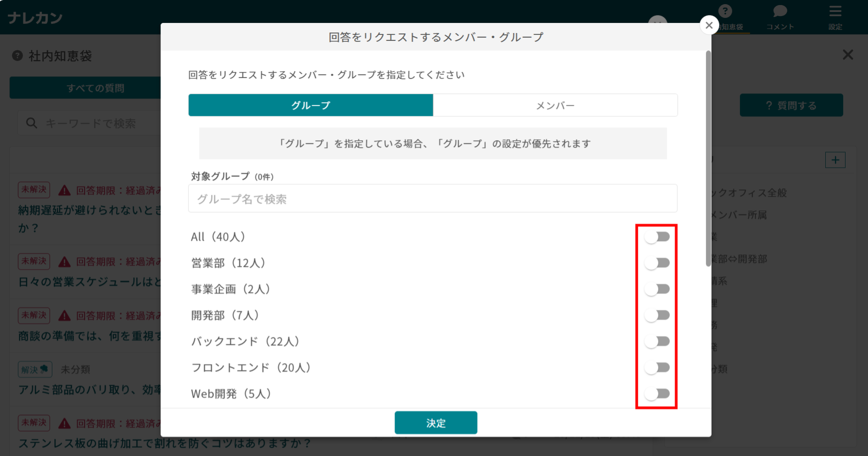This screenshot has width=868, height=456.
Task: Select the グループ tab
Action: (x=311, y=105)
